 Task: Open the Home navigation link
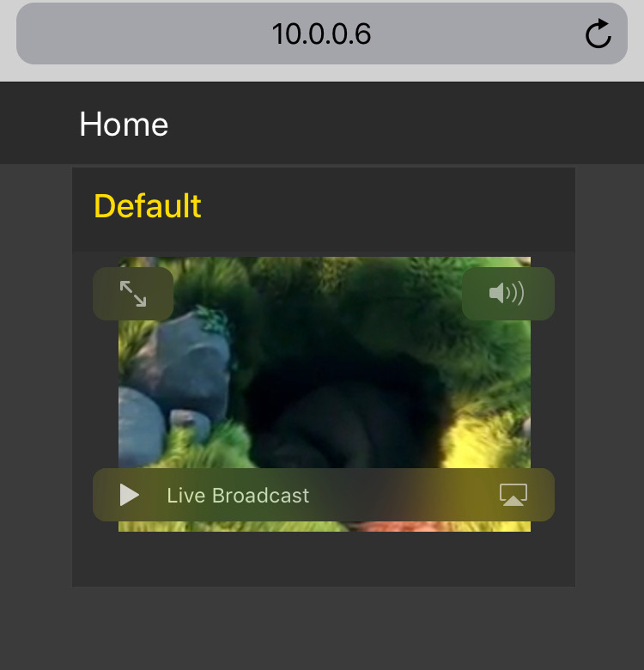click(124, 125)
